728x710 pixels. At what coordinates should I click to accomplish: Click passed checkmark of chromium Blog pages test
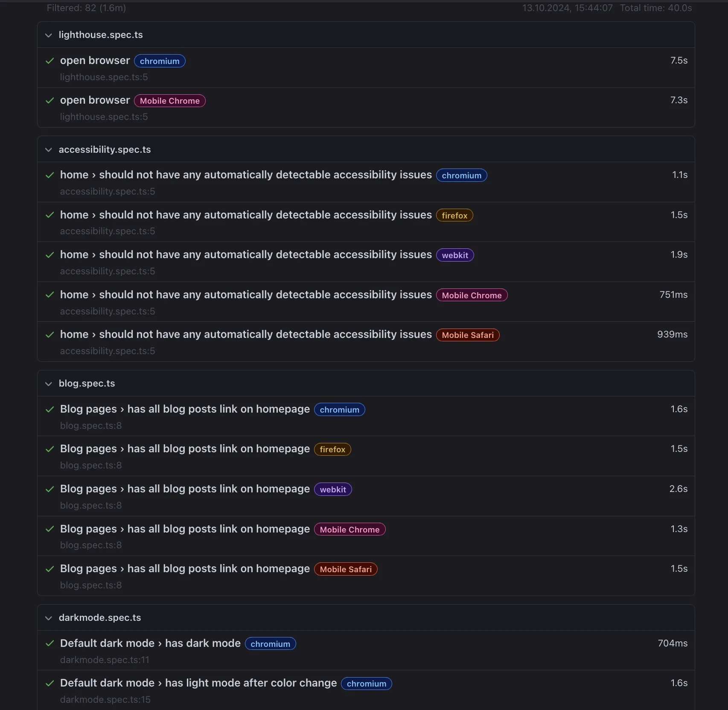pyautogui.click(x=50, y=410)
